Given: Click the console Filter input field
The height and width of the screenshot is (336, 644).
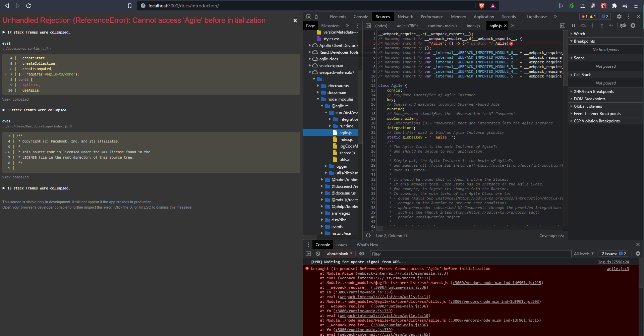Looking at the screenshot, I should click(470, 254).
